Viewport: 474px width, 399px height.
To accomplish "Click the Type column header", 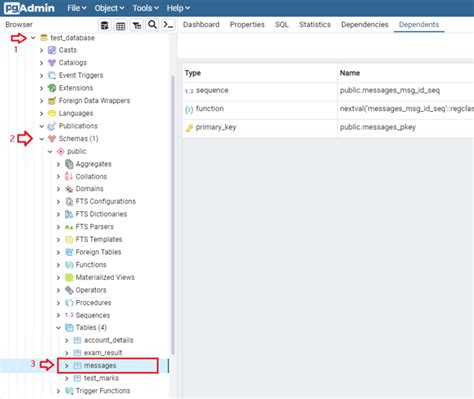I will coord(260,73).
